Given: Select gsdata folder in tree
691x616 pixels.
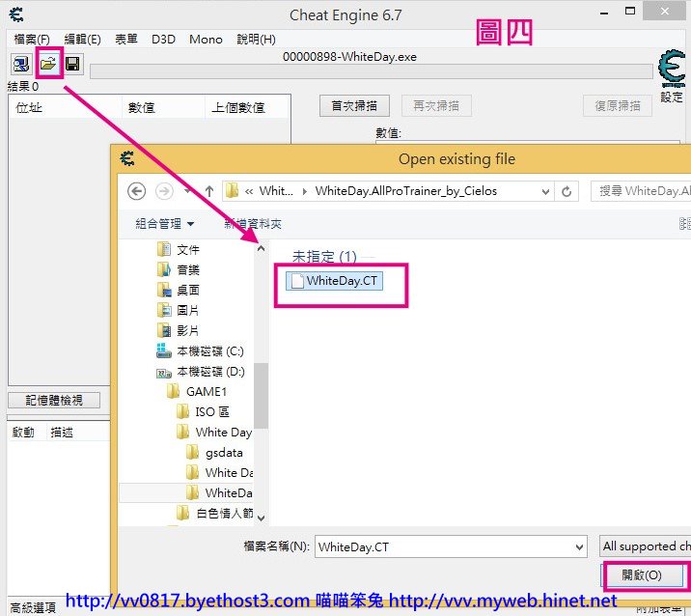Looking at the screenshot, I should [214, 453].
